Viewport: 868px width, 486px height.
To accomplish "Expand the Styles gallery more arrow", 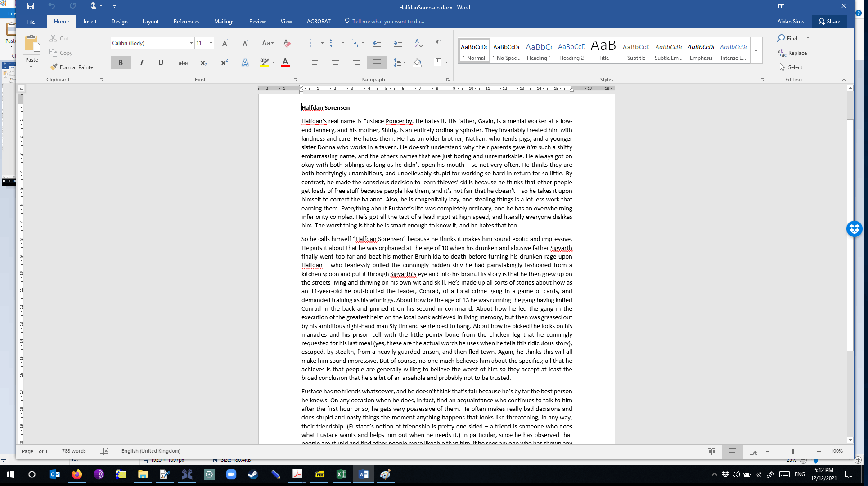I will point(756,51).
